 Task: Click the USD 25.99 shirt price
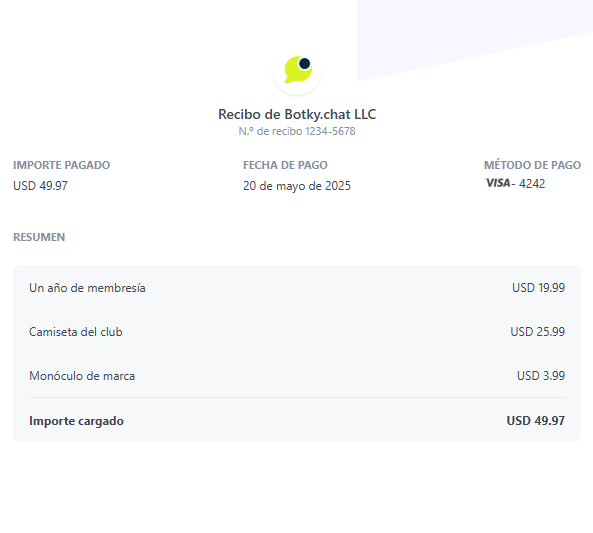tap(538, 332)
